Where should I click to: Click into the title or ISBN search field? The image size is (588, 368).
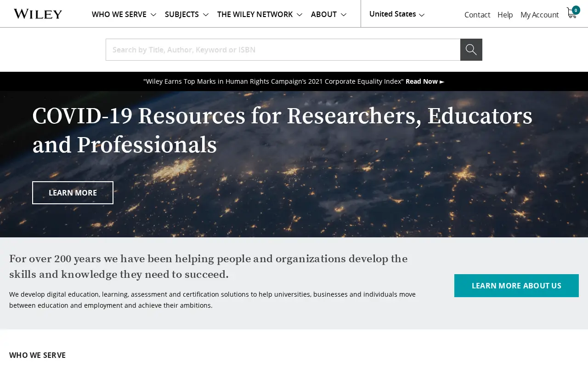[283, 50]
